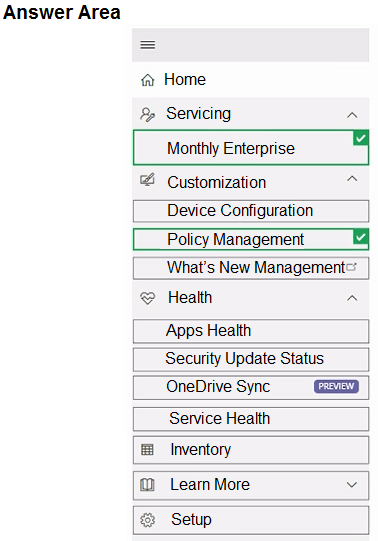Click the PREVIEW badge on OneDrive Sync

[336, 386]
